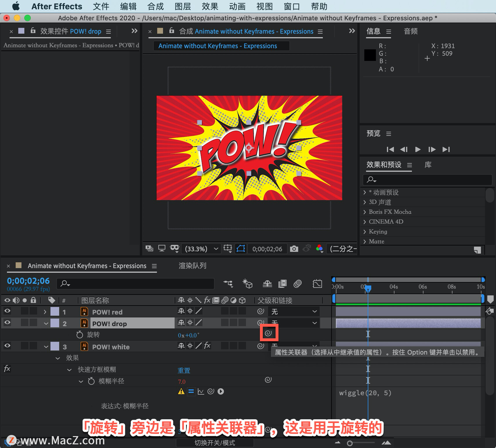This screenshot has height=448, width=496.
Task: Toggle the mask and shape path visibility icon
Action: pyautogui.click(x=241, y=249)
